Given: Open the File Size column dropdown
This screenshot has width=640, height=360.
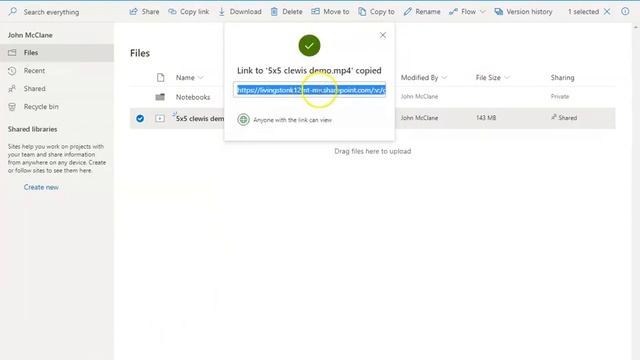Looking at the screenshot, I should [507, 77].
